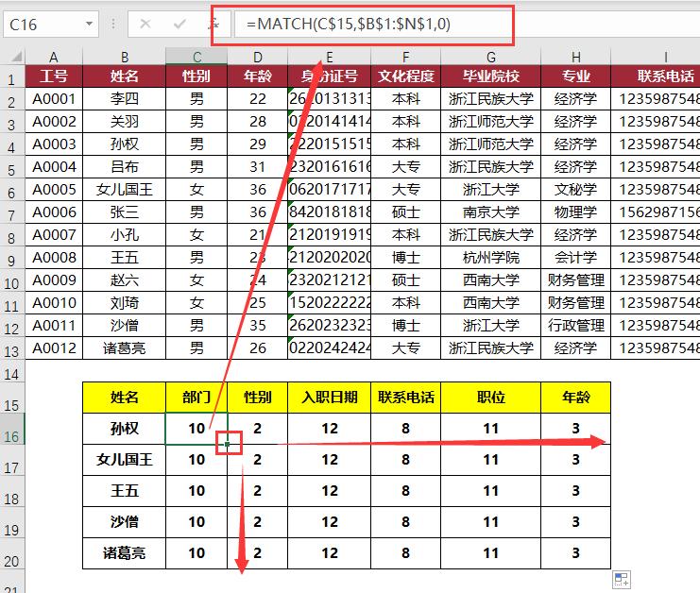Open the Auto Fill Options button
This screenshot has height=593, width=700.
(x=621, y=580)
